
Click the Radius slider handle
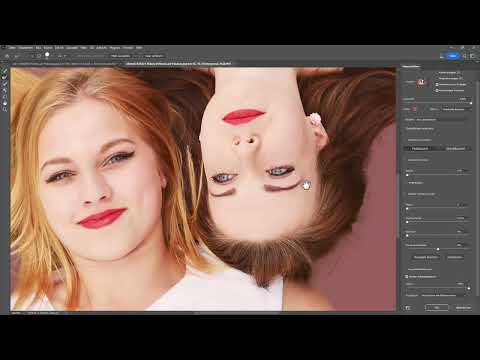click(407, 175)
